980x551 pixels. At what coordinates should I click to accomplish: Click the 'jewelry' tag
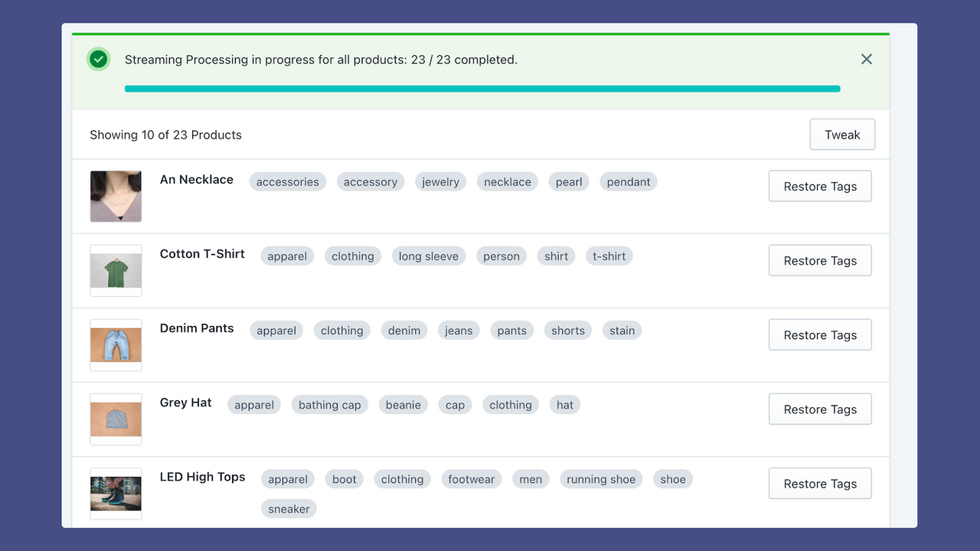440,181
